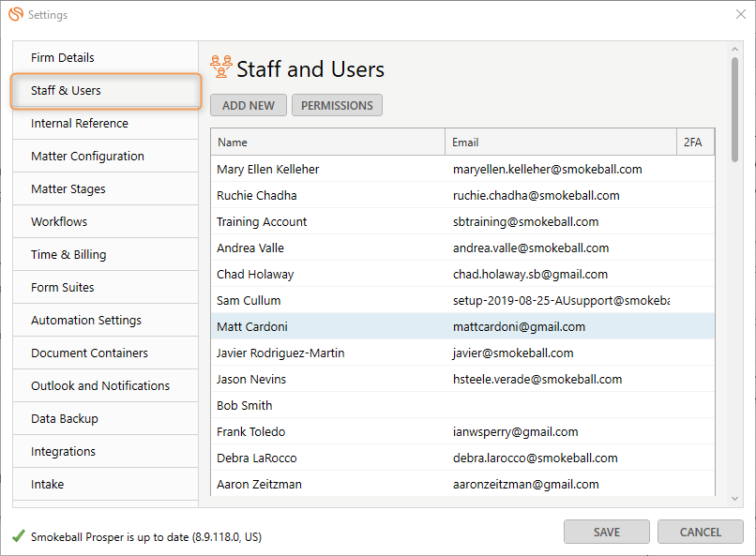The width and height of the screenshot is (756, 556).
Task: Switch to Workflows settings
Action: click(106, 221)
